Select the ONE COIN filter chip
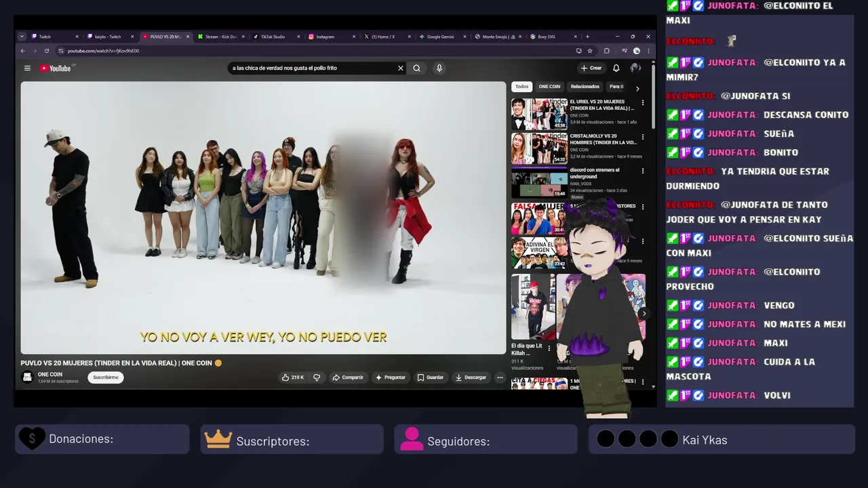This screenshot has width=868, height=488. (549, 87)
